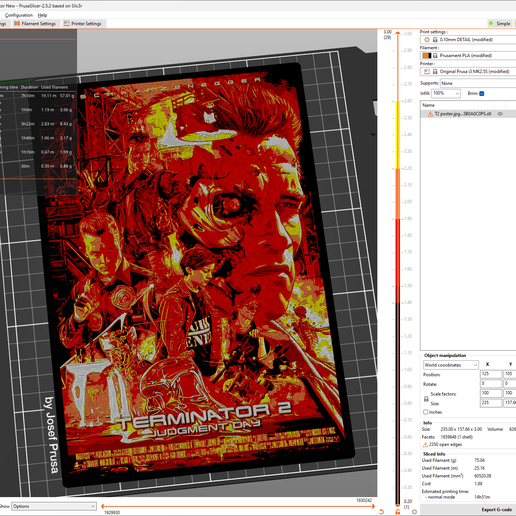Open the Prusament PLA filament dropdown
Viewport: 516px width, 516px height.
click(x=468, y=56)
